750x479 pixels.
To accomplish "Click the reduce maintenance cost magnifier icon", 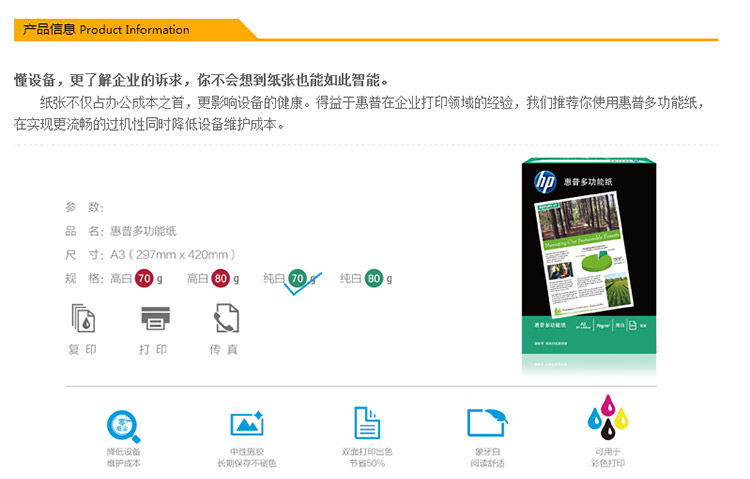I will pyautogui.click(x=123, y=425).
